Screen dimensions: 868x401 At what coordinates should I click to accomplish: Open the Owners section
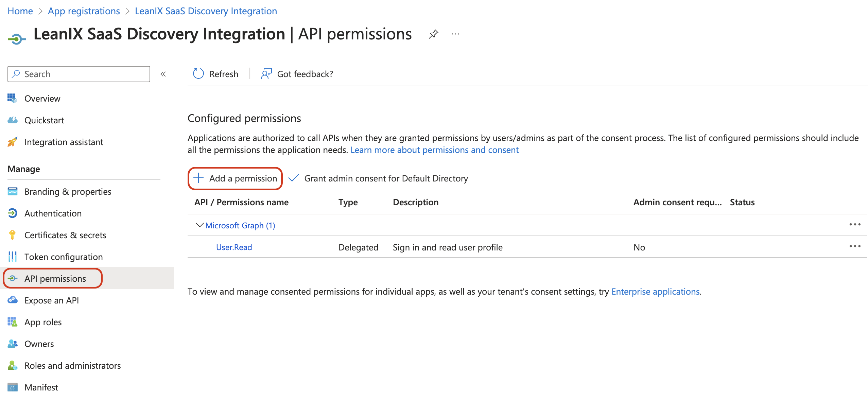[x=39, y=344]
